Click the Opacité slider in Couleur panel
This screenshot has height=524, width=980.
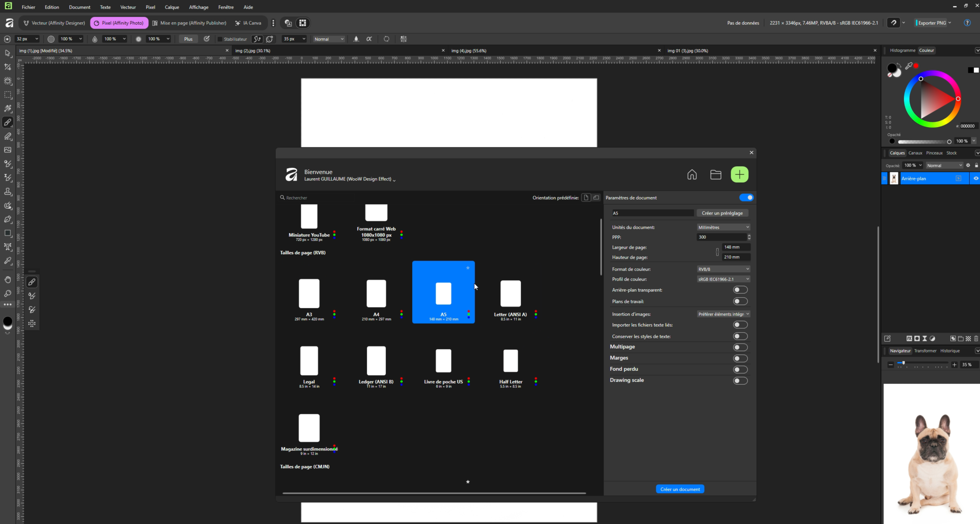[923, 142]
